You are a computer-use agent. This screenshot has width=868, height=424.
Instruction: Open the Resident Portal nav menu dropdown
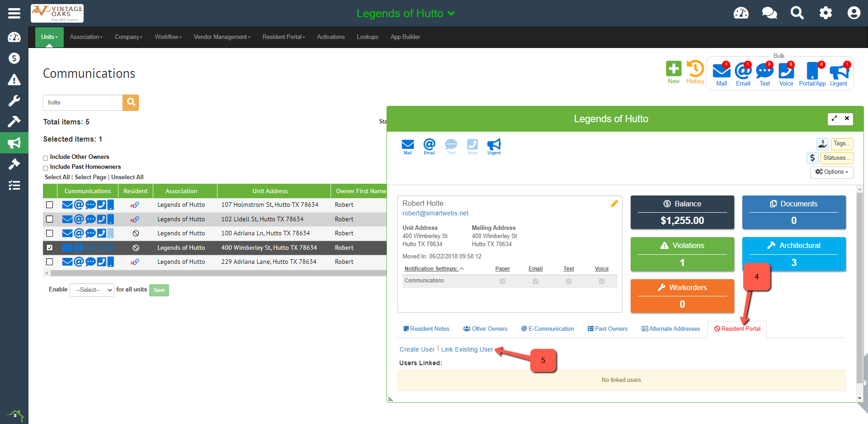click(284, 37)
